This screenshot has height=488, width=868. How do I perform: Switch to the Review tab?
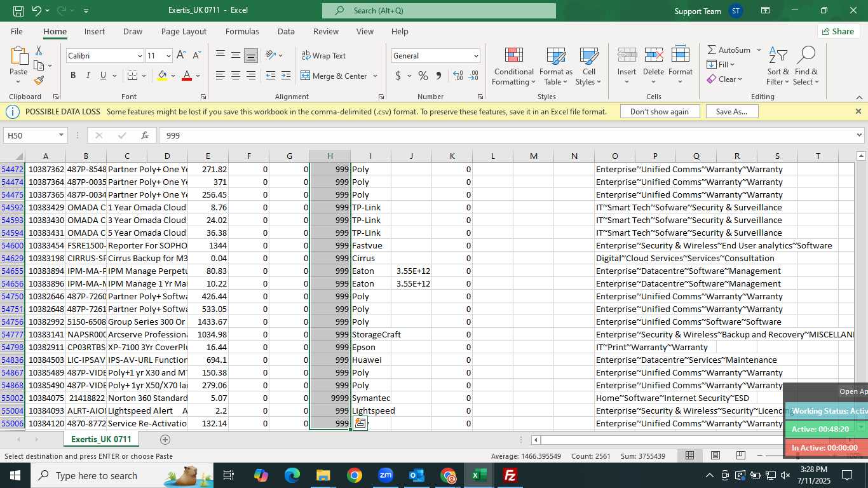tap(326, 31)
